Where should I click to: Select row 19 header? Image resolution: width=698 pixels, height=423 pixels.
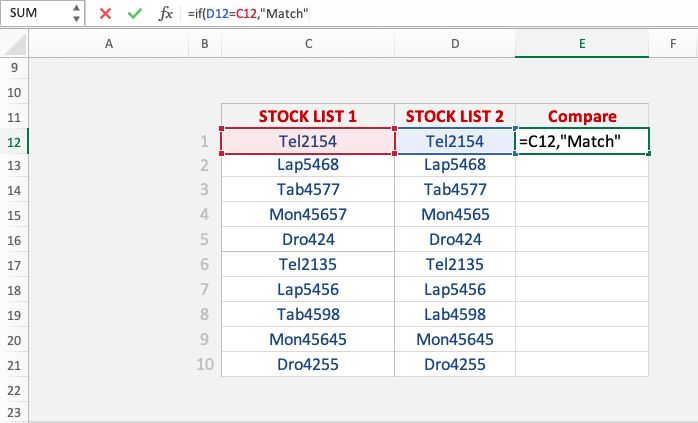[14, 315]
